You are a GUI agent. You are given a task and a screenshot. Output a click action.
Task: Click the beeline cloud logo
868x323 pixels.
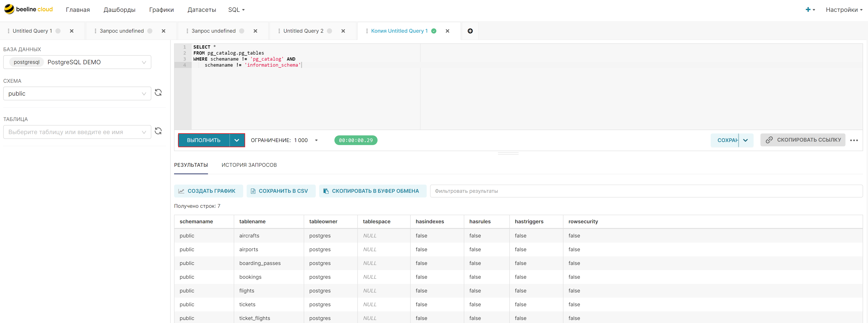[28, 9]
